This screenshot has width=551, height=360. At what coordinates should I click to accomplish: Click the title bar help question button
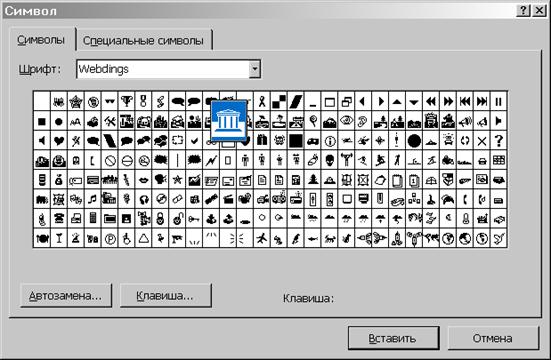pos(523,11)
